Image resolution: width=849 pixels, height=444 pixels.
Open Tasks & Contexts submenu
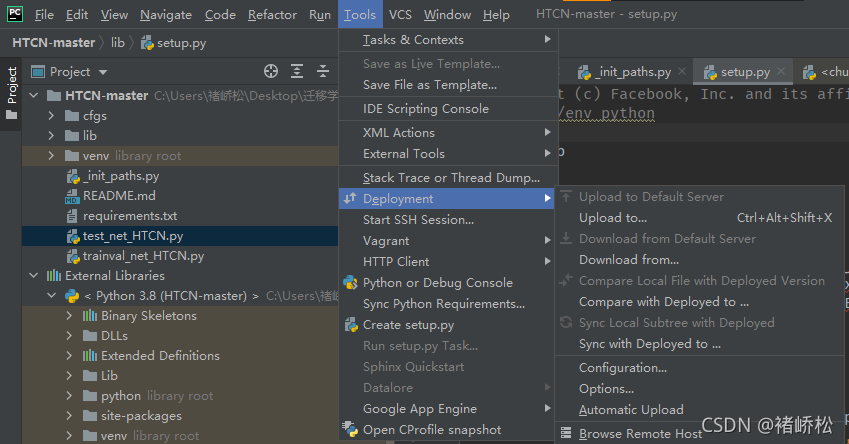tap(448, 40)
